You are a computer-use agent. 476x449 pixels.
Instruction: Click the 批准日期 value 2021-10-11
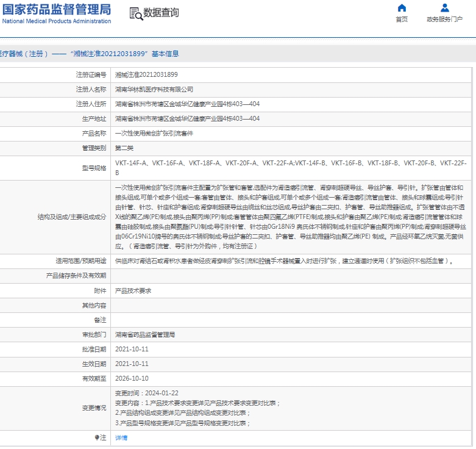tap(132, 350)
